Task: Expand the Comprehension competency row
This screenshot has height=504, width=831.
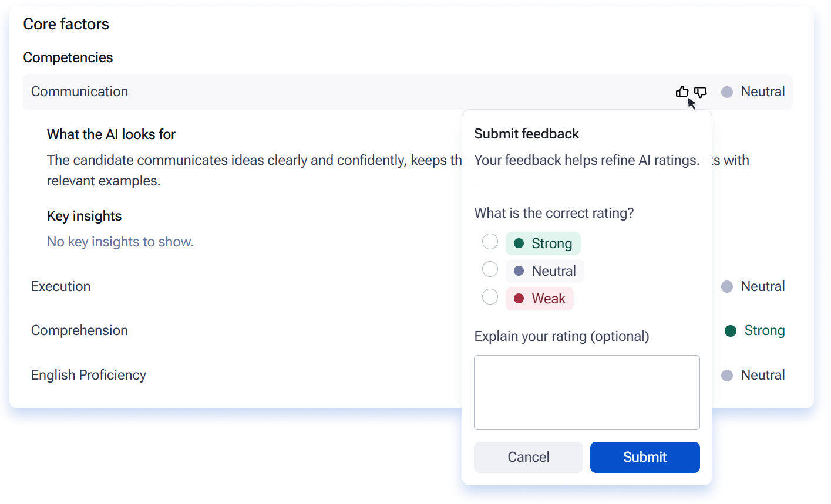Action: (x=408, y=330)
